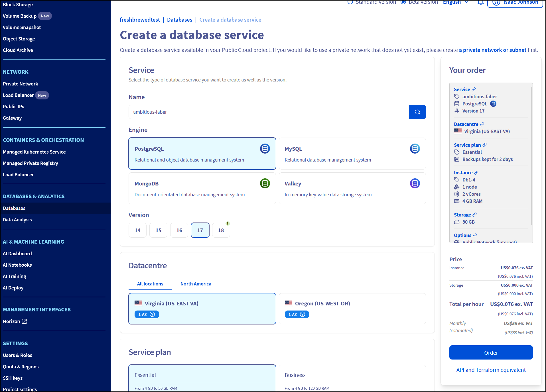546x392 pixels.
Task: Click the link icon next to Datacentre
Action: pos(482,124)
